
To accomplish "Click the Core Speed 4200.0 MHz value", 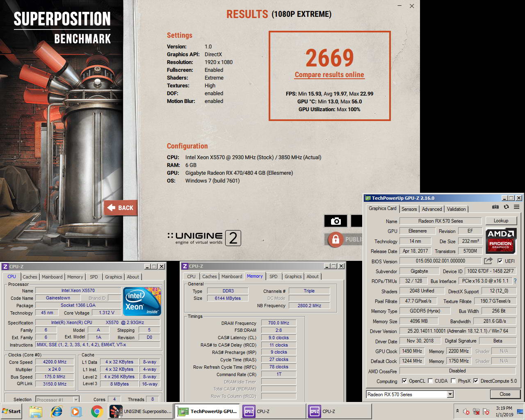I will coord(55,362).
